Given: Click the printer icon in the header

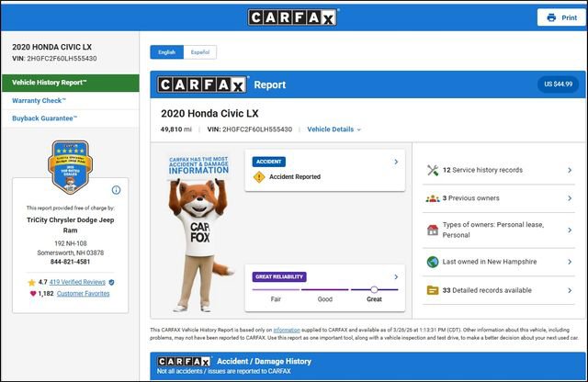Looking at the screenshot, I should coord(551,17).
